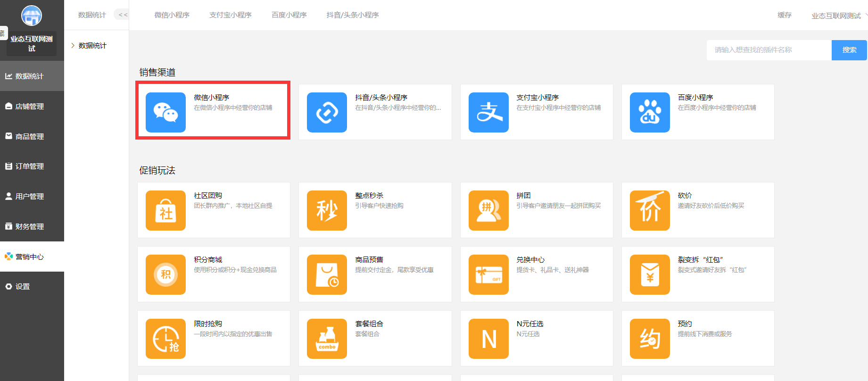Go to 店铺管理 in left sidebar

click(32, 106)
